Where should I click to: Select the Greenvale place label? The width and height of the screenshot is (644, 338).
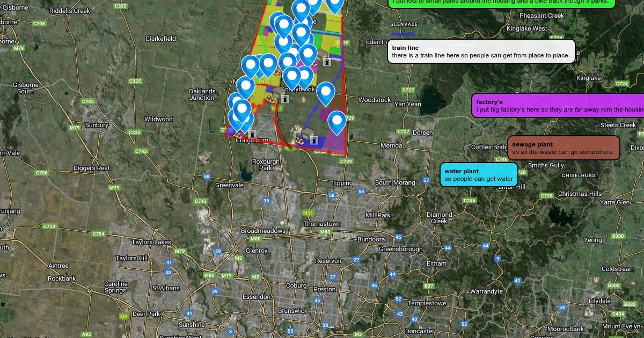(x=229, y=185)
